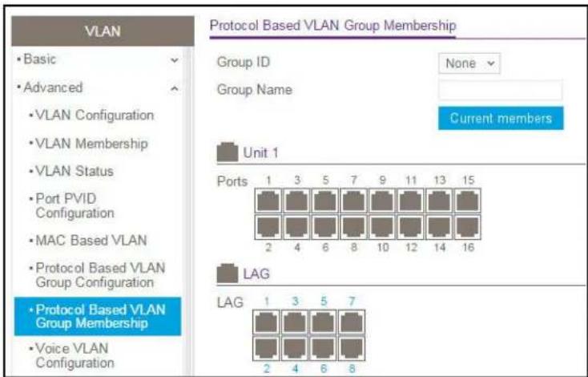Image resolution: width=588 pixels, height=377 pixels.
Task: Click the LAG section header icon
Action: click(x=228, y=274)
